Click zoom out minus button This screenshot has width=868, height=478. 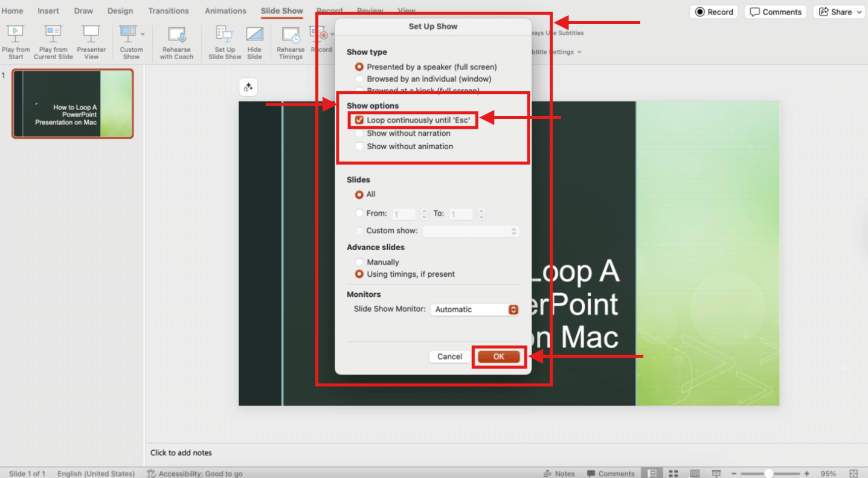point(735,474)
